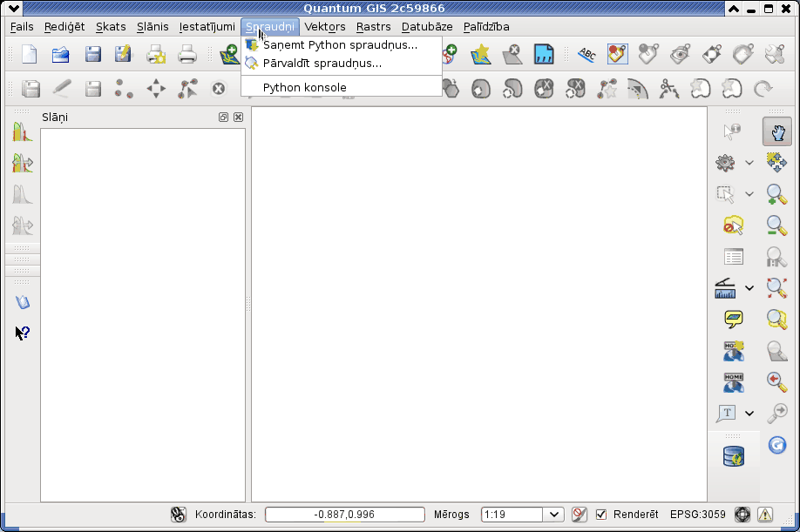Toggle extents/mouse position display icon
The width and height of the screenshot is (800, 532).
[x=178, y=515]
